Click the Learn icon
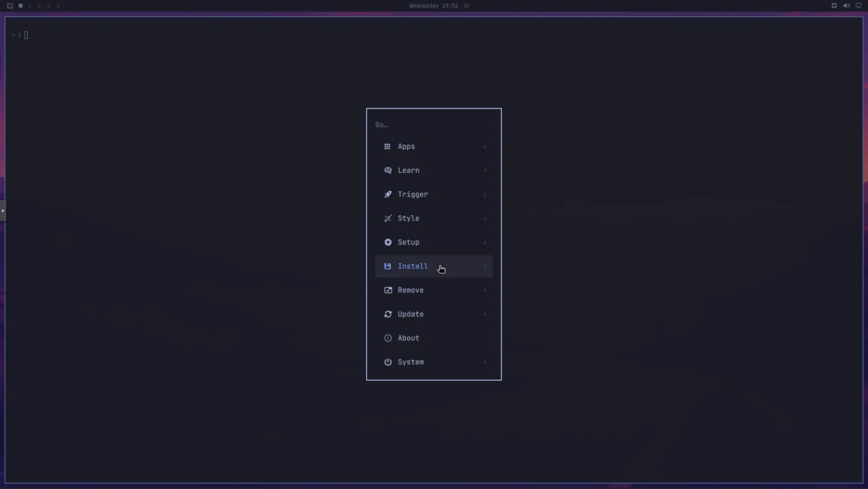The image size is (868, 489). tap(387, 170)
